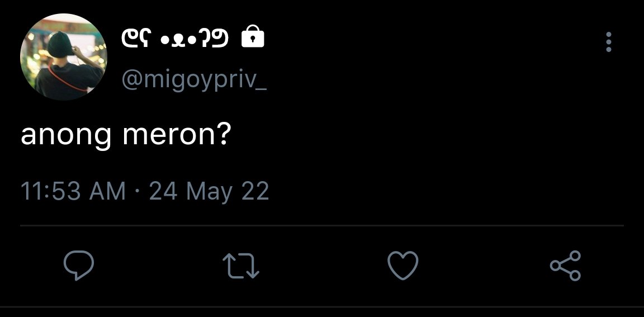Expand the vertical ellipsis tweet menu
Viewport: 644px width, 317px height.
pos(609,42)
